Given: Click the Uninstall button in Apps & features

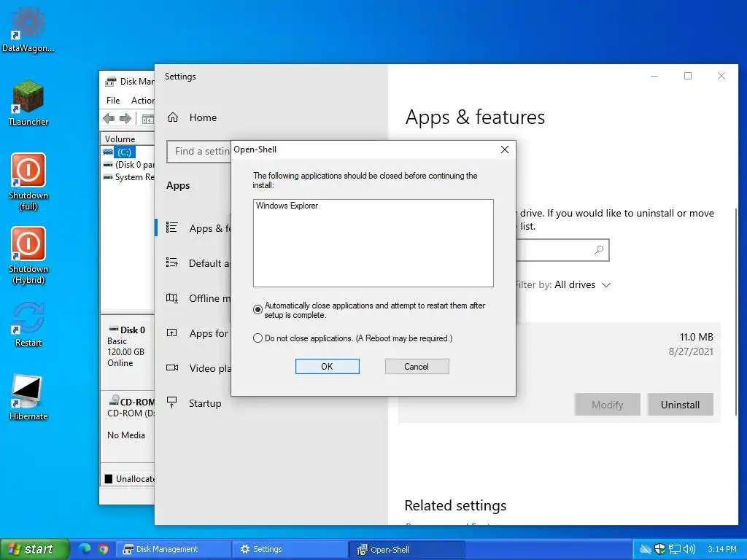Looking at the screenshot, I should [680, 404].
